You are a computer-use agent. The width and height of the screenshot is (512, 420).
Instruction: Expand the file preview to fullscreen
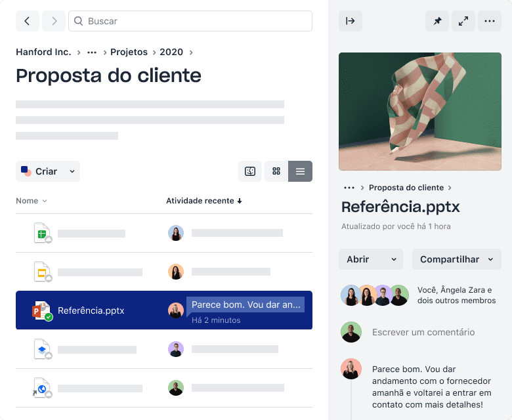point(463,21)
